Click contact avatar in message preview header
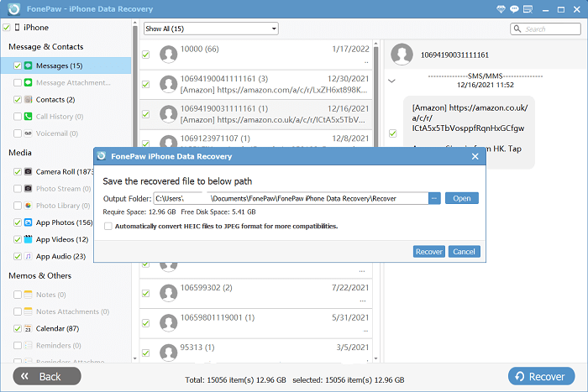 (402, 55)
